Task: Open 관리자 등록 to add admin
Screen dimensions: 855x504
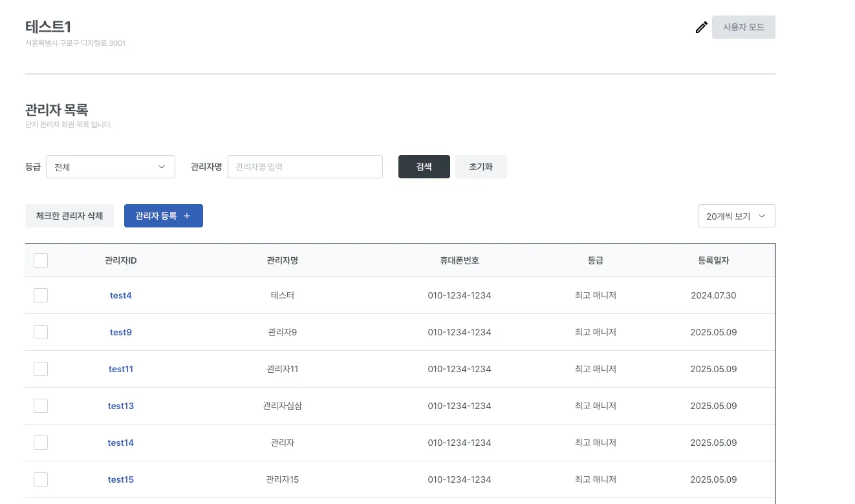Action: (x=164, y=216)
